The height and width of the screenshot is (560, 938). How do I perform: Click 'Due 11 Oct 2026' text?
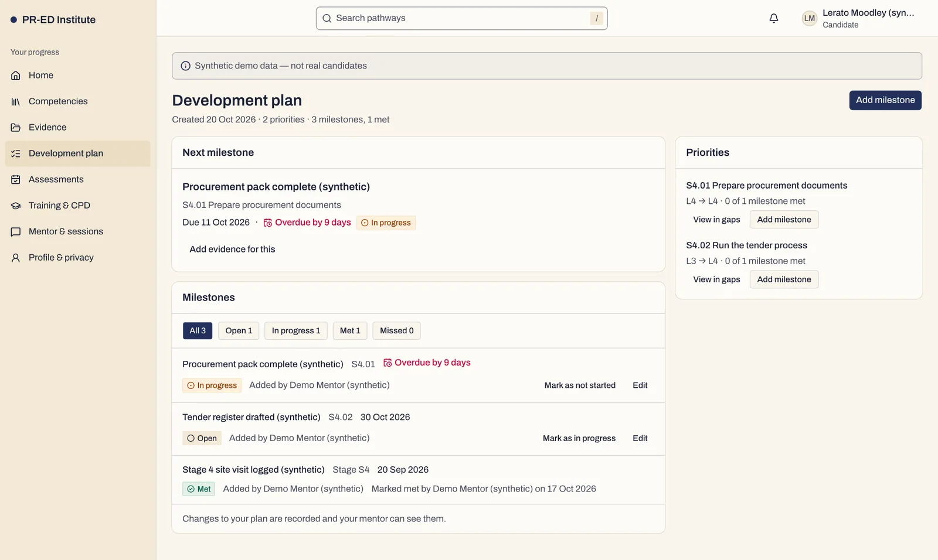216,223
